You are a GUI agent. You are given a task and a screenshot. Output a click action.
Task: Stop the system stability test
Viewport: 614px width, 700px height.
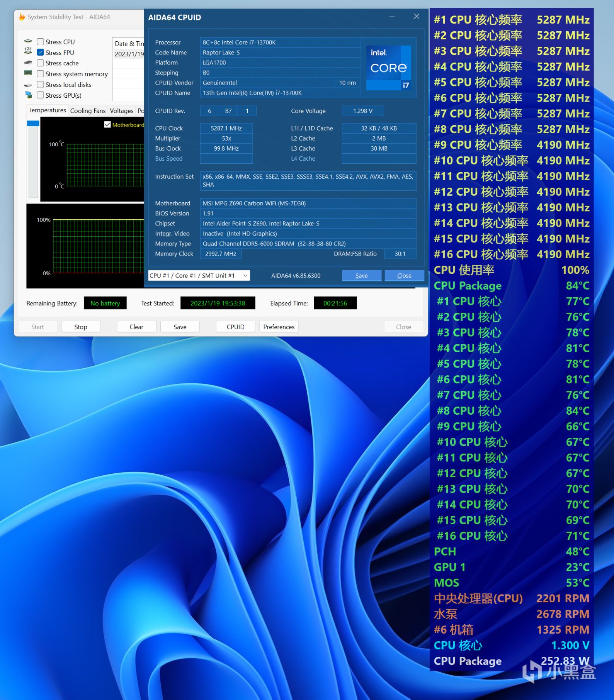[x=81, y=327]
